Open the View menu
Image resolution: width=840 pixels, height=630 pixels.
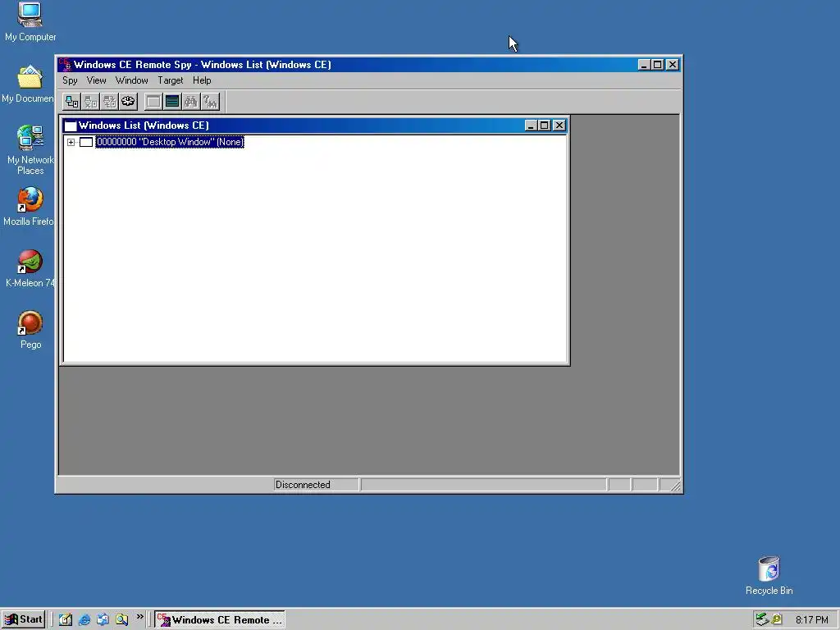point(97,80)
